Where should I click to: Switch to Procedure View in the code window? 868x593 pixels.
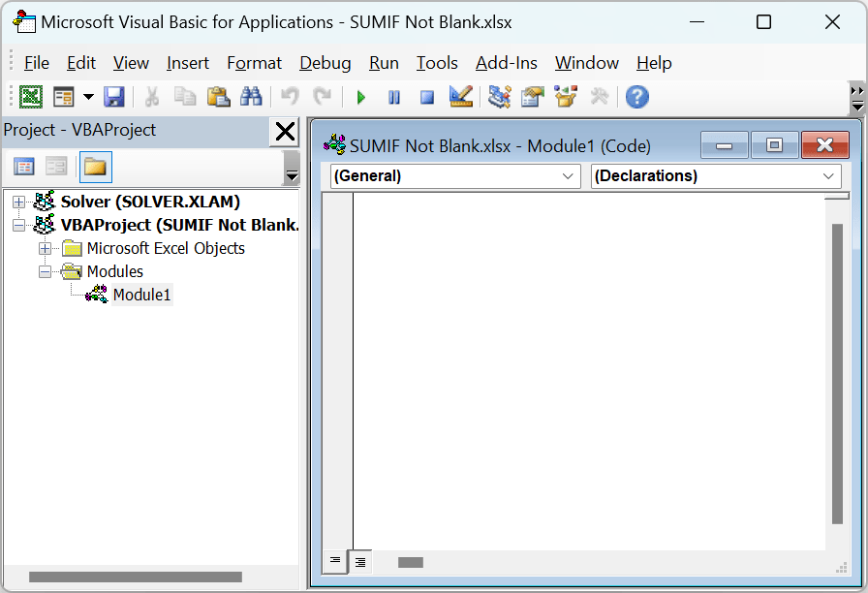(334, 562)
